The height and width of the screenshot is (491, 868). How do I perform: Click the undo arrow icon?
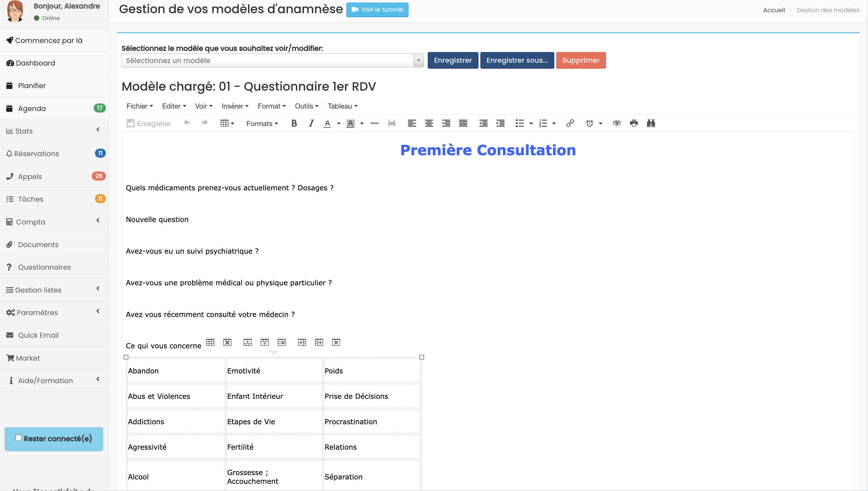(x=186, y=123)
